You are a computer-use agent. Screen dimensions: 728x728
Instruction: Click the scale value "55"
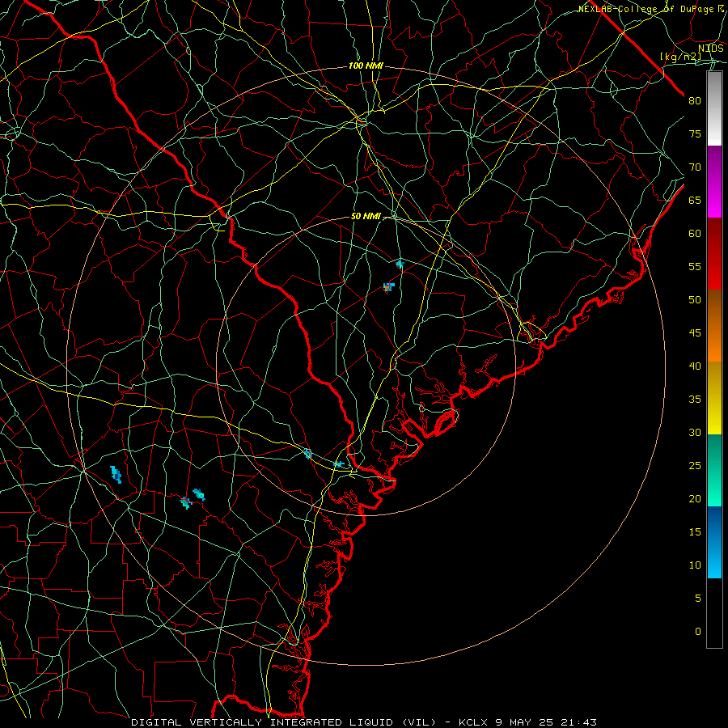[x=695, y=266]
